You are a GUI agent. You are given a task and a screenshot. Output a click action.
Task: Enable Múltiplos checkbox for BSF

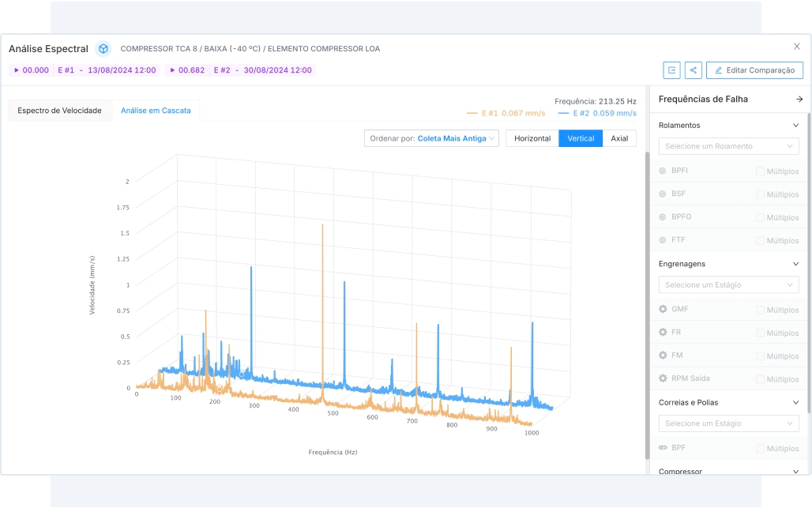click(760, 194)
